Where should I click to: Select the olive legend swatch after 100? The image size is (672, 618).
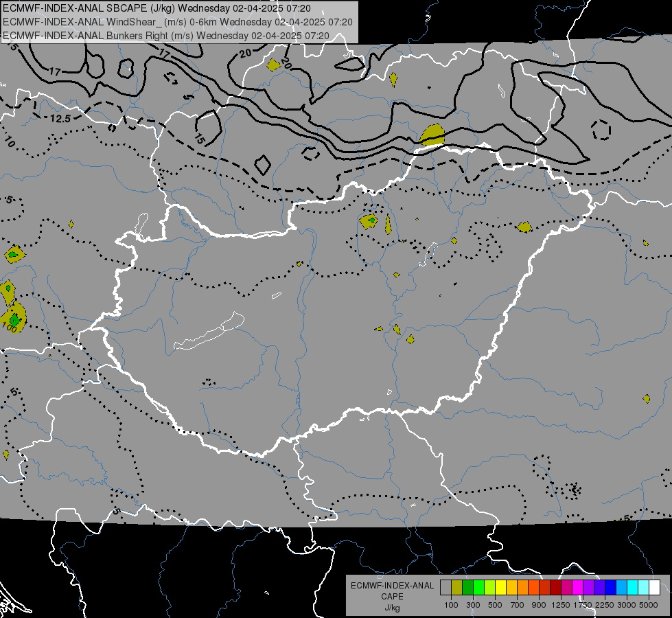click(457, 587)
